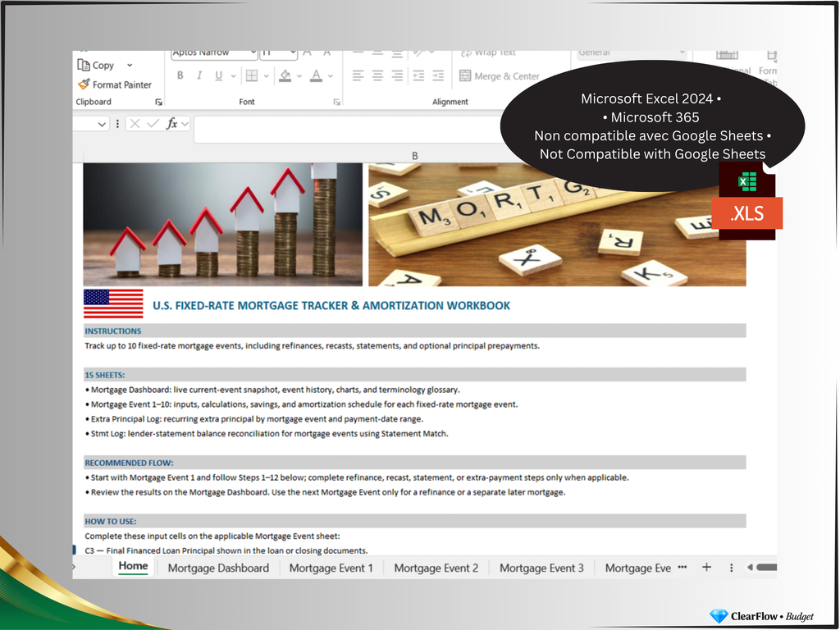840x630 pixels.
Task: Click the Extra Principal Log description line
Action: click(x=254, y=419)
